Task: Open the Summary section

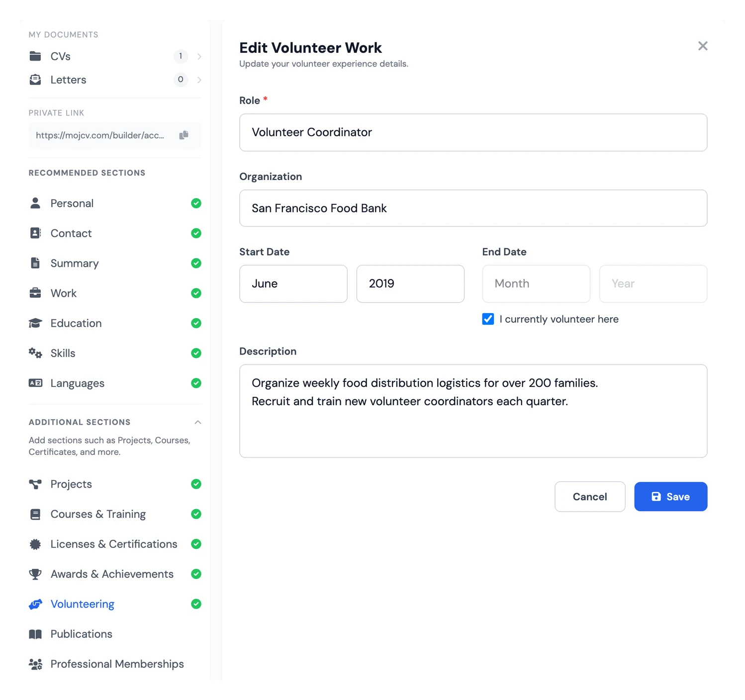Action: 115,263
